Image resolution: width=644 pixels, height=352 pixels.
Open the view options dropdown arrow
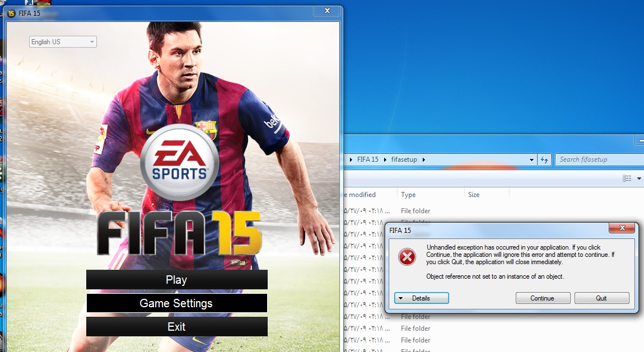[x=638, y=179]
